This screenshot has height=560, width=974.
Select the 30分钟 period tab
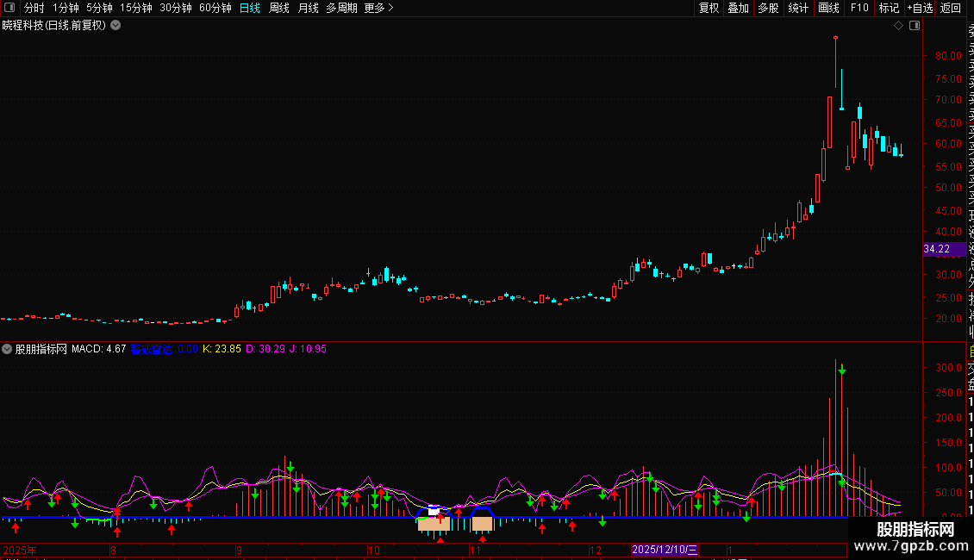pyautogui.click(x=176, y=8)
